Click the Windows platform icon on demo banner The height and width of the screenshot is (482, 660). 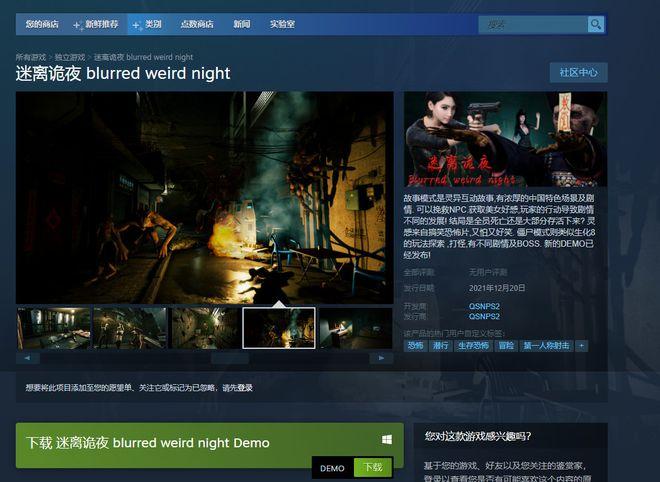pos(387,439)
